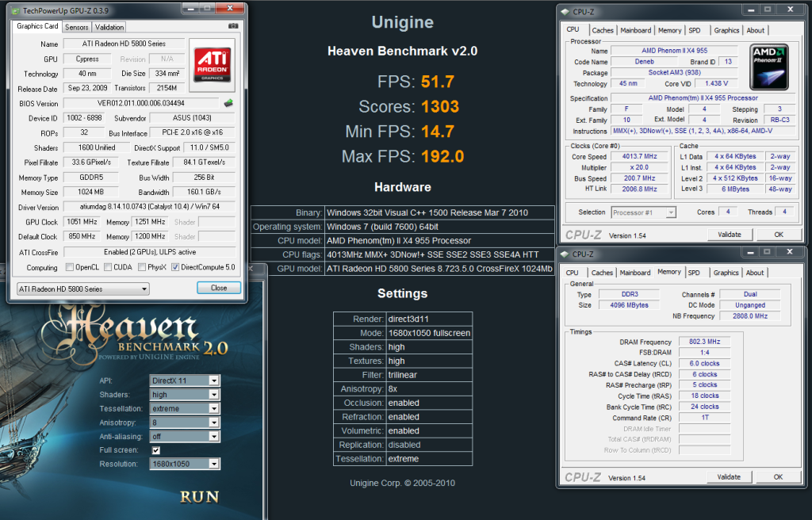Uncheck the Full screen checkbox in Heaven

pos(156,450)
